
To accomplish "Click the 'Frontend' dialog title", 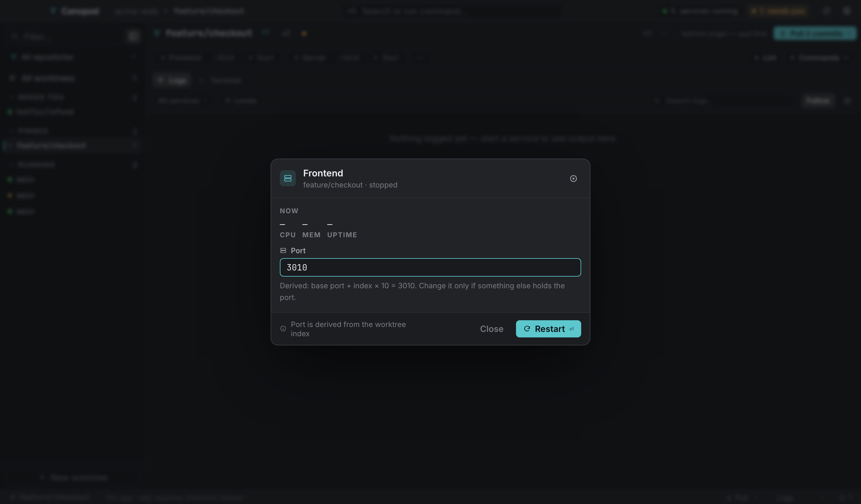I will 323,173.
